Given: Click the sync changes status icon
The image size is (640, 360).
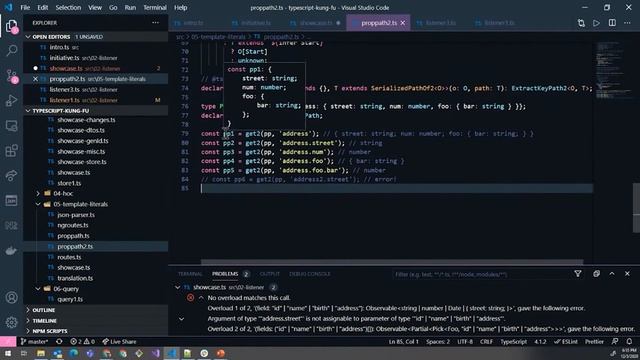Looking at the screenshot, I should tap(59, 342).
